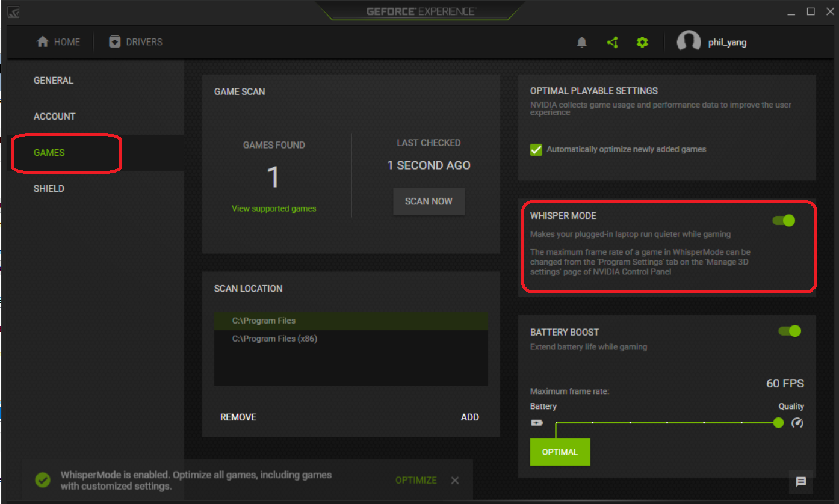Uncheck Automatically optimize newly added games
The width and height of the screenshot is (839, 504).
point(536,149)
